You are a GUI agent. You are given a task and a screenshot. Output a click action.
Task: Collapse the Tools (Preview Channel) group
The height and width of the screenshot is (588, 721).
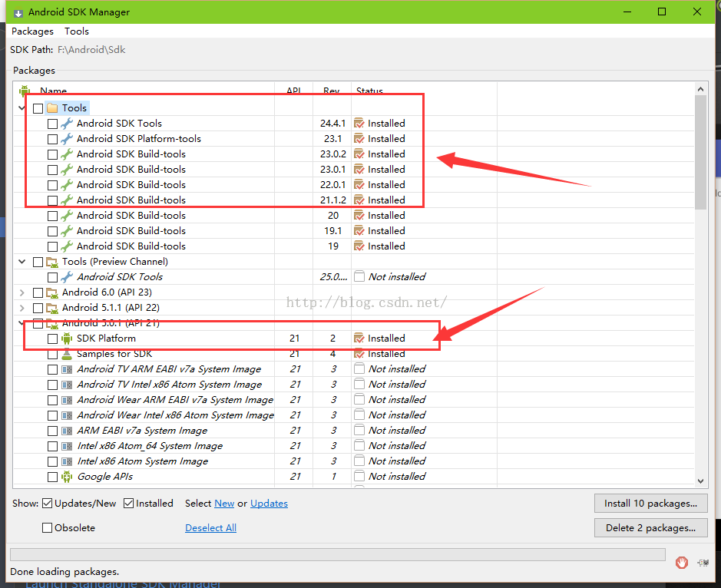[21, 262]
